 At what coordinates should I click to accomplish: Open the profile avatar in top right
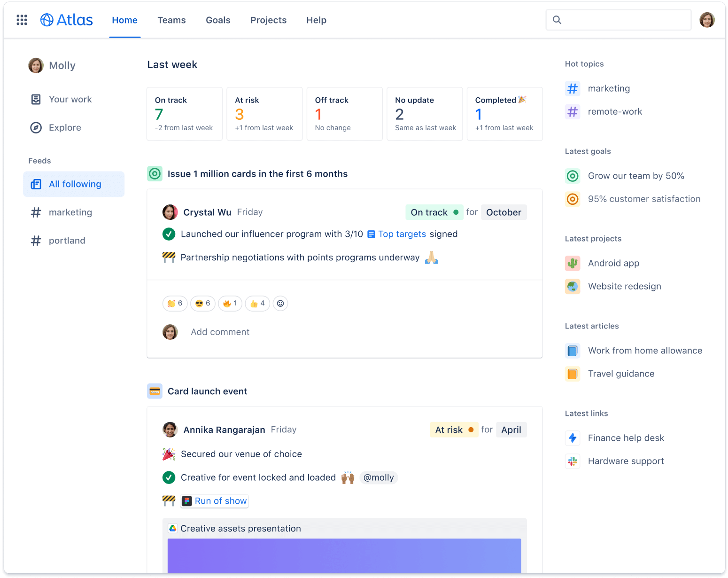tap(707, 20)
